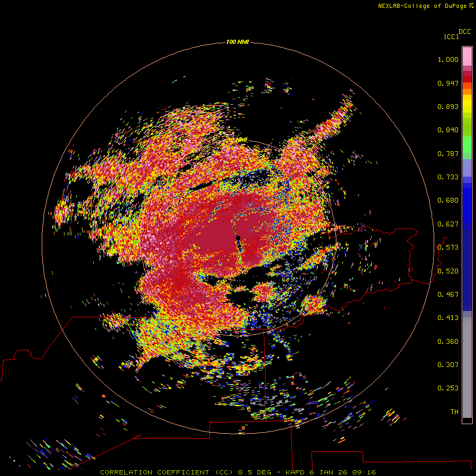Image resolution: width=476 pixels, height=476 pixels.
Task: Pick the gray segment of the color bar
Action: click(467, 368)
